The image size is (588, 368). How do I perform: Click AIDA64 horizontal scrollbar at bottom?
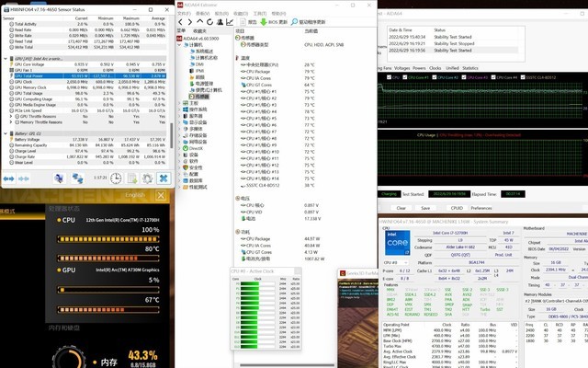[x=287, y=364]
